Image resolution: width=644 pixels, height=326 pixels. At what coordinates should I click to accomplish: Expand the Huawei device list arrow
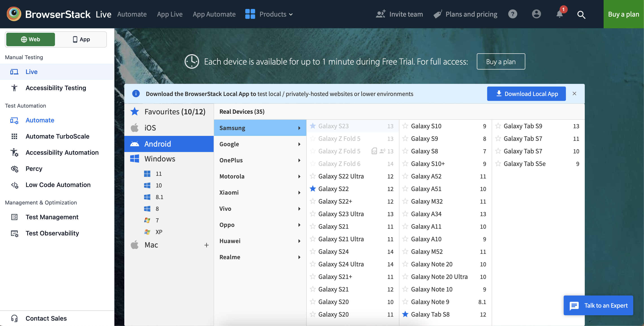click(299, 241)
